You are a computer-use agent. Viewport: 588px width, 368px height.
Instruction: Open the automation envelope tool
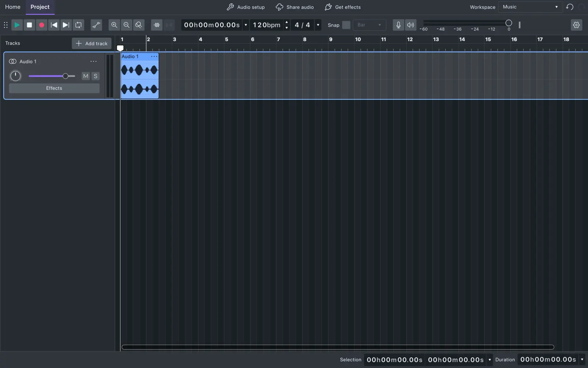[x=96, y=25]
